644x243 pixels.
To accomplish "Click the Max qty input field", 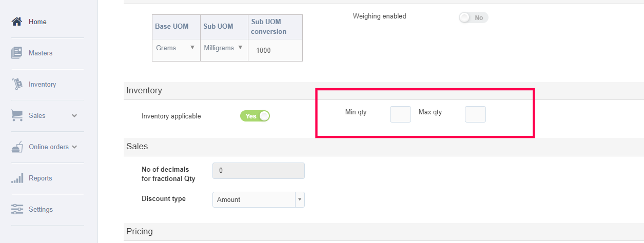I will point(475,114).
